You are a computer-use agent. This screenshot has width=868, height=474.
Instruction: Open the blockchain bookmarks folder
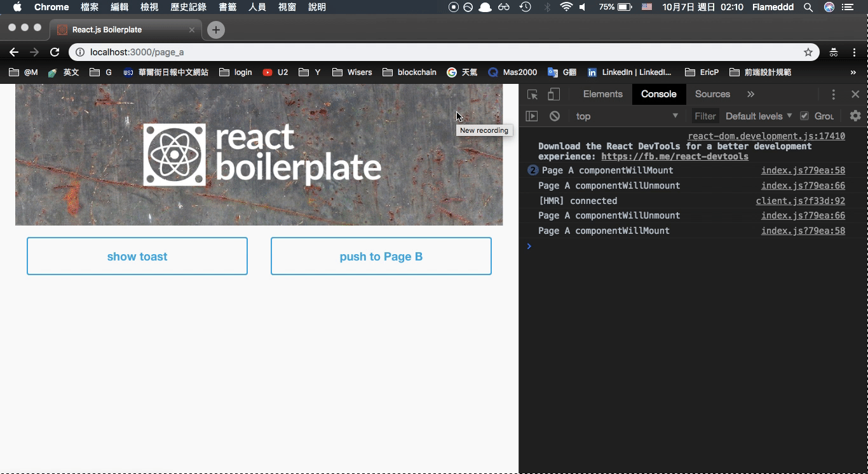pyautogui.click(x=410, y=72)
